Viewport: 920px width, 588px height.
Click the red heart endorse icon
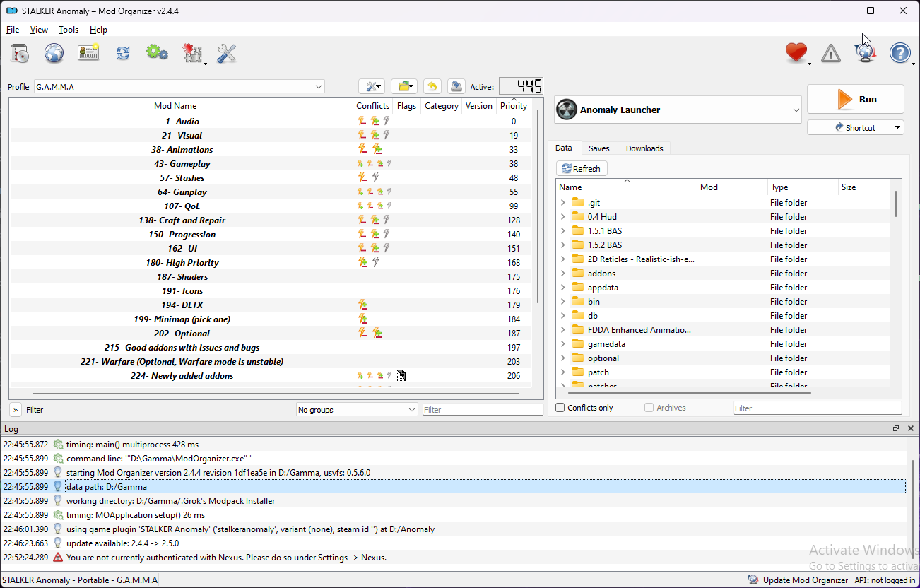(796, 53)
